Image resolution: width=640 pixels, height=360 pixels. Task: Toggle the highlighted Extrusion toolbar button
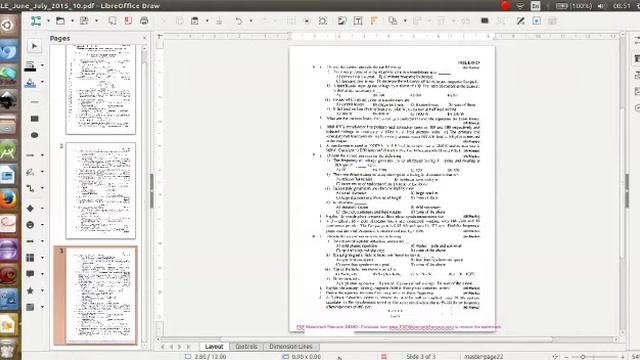(537, 21)
